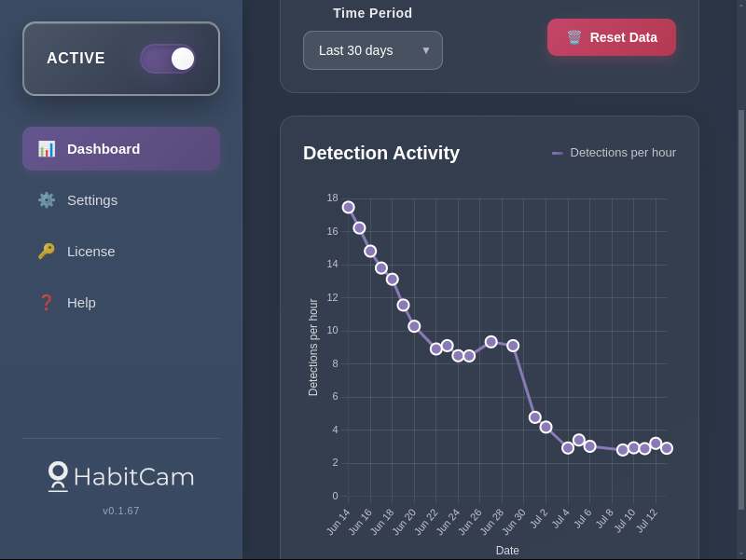Open Settings from the sidebar
Screen dimensions: 746x560
pos(92,199)
